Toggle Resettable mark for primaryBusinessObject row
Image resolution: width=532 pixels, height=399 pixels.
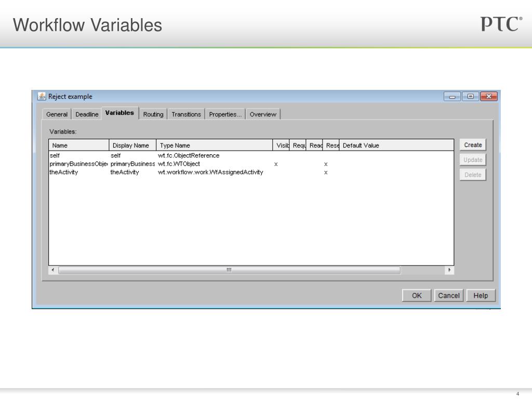tap(326, 164)
